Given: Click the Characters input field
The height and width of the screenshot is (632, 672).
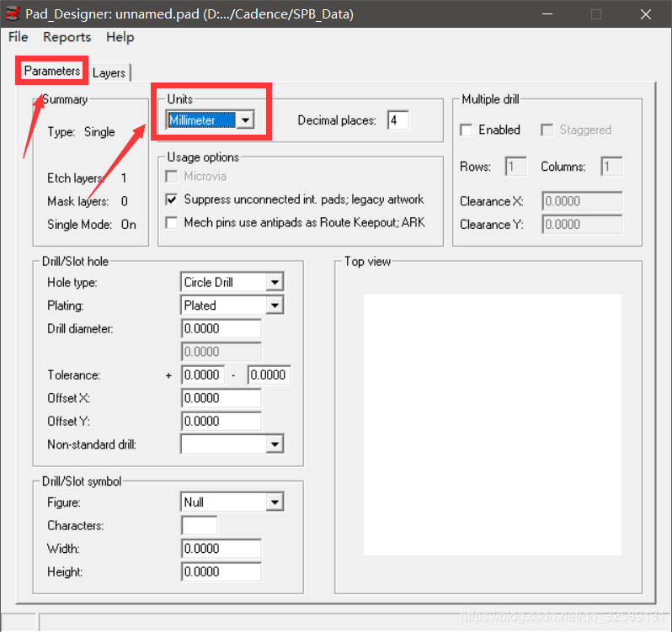Looking at the screenshot, I should 200,525.
